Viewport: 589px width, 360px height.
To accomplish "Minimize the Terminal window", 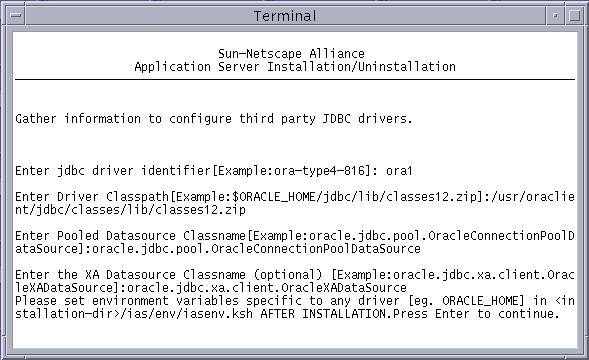I will click(x=555, y=16).
